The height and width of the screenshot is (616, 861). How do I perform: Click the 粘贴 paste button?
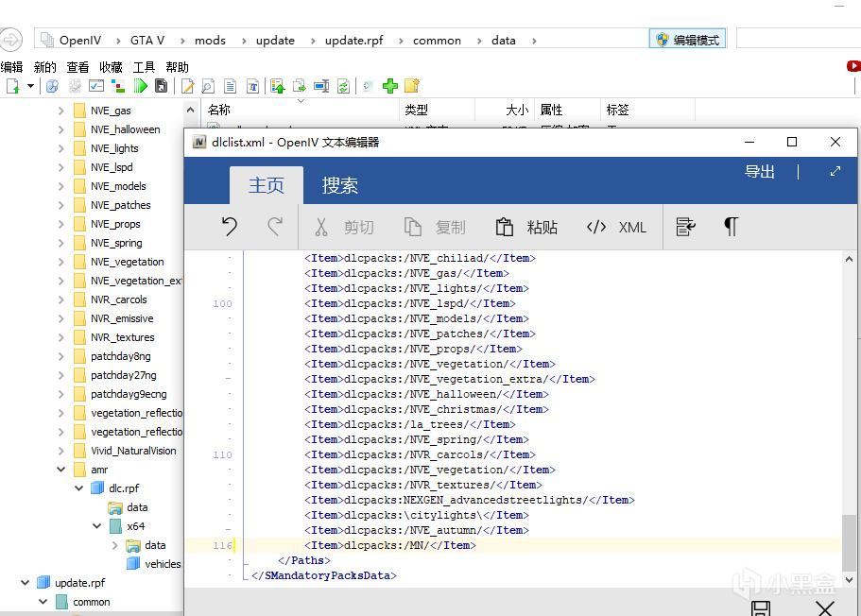point(526,228)
